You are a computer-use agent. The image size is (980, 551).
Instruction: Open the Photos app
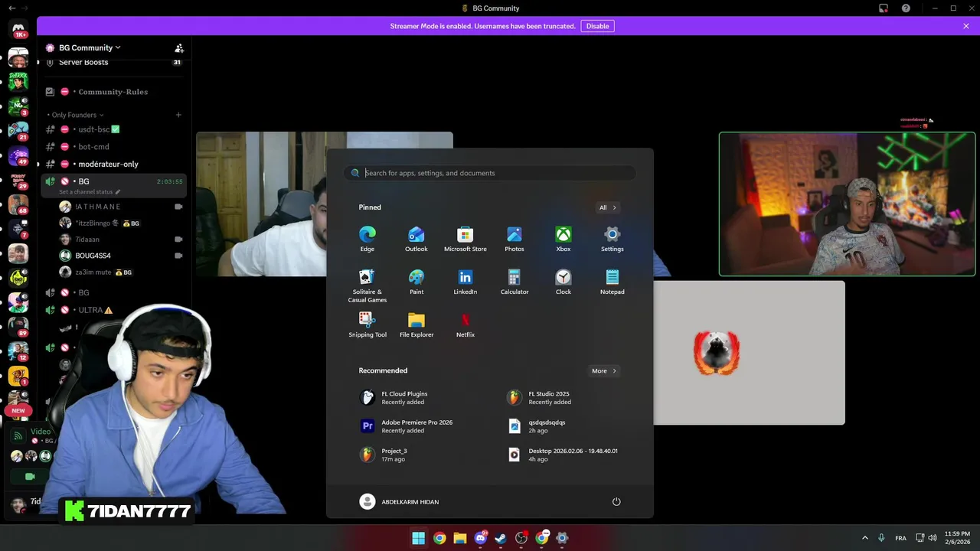pyautogui.click(x=514, y=239)
